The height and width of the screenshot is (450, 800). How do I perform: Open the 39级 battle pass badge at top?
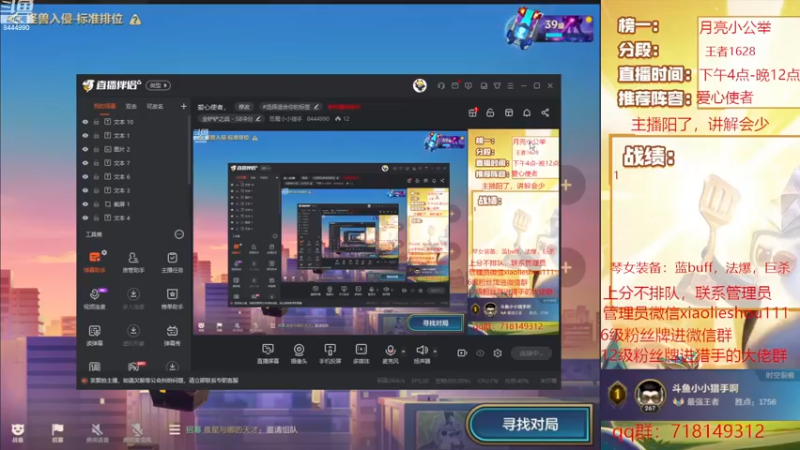(x=550, y=27)
